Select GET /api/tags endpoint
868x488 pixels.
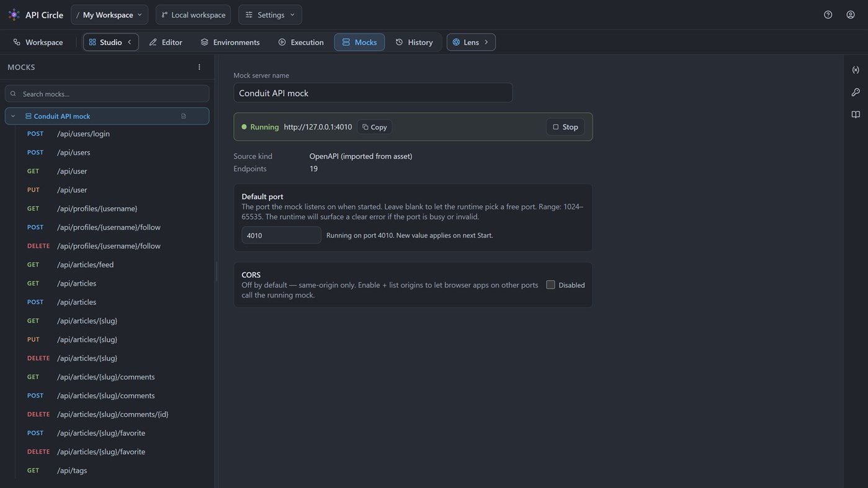point(112,471)
